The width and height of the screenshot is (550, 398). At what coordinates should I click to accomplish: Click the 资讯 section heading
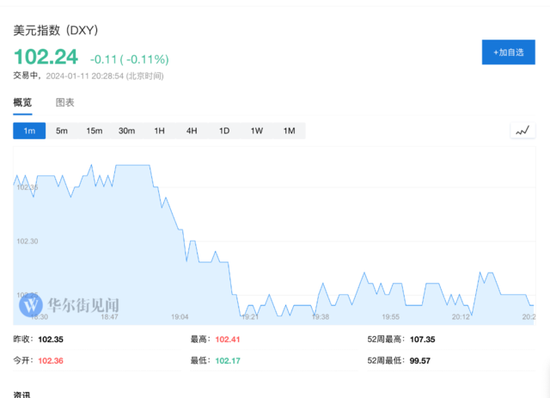click(x=22, y=394)
